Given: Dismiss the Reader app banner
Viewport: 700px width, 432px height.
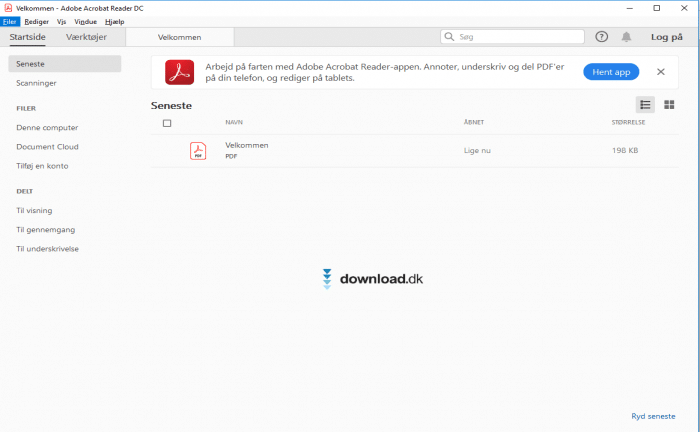Looking at the screenshot, I should click(x=661, y=72).
